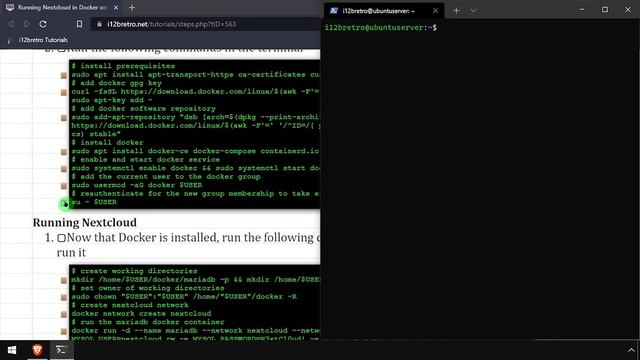
Task: Copy the docker run mariadb command
Action: pos(64,331)
